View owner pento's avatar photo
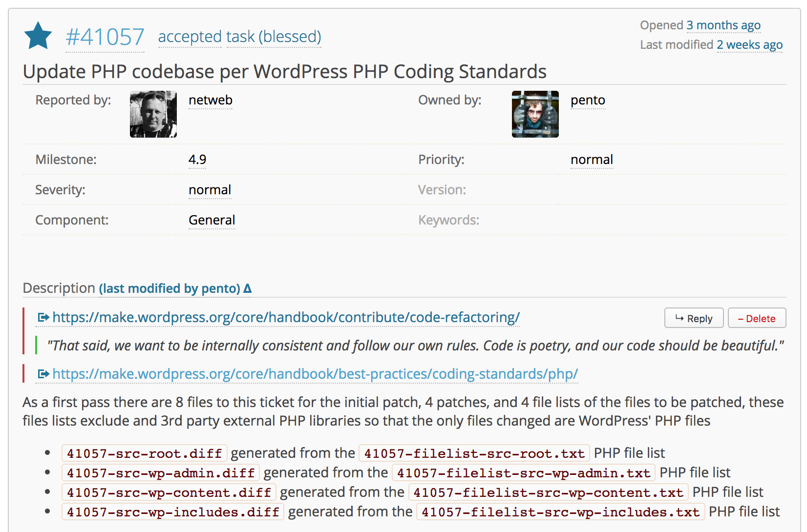The width and height of the screenshot is (807, 532). pyautogui.click(x=535, y=114)
